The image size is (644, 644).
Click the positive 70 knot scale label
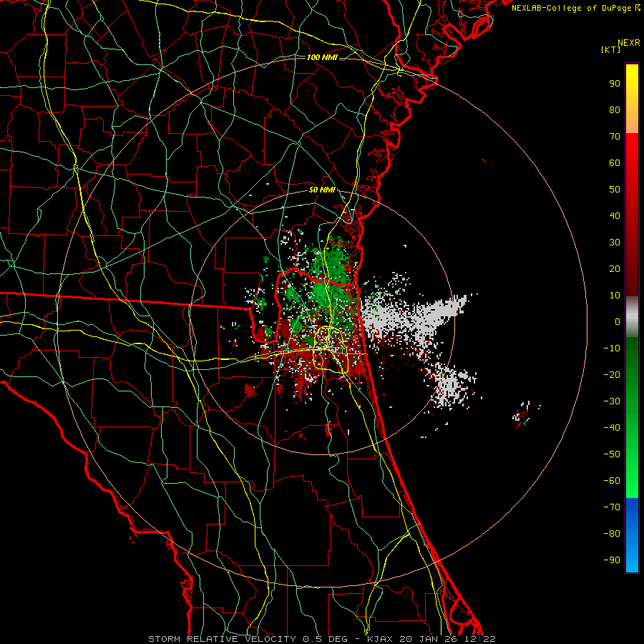[615, 137]
